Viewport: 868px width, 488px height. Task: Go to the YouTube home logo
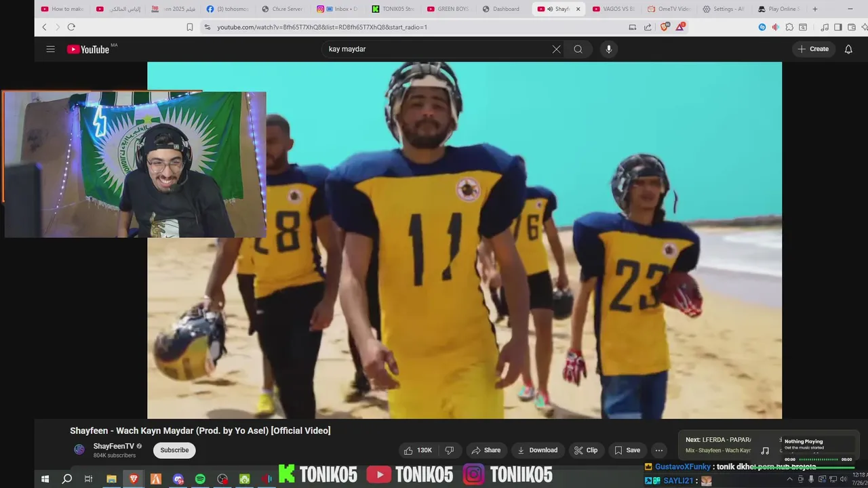pos(88,49)
